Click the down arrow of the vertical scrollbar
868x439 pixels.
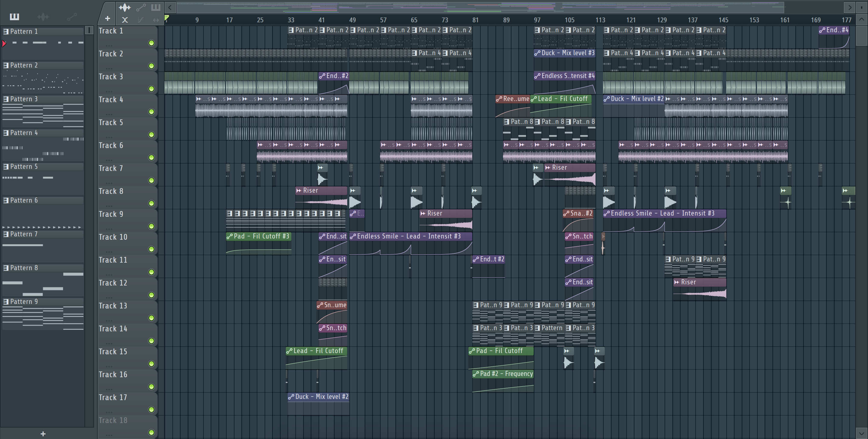pyautogui.click(x=862, y=433)
